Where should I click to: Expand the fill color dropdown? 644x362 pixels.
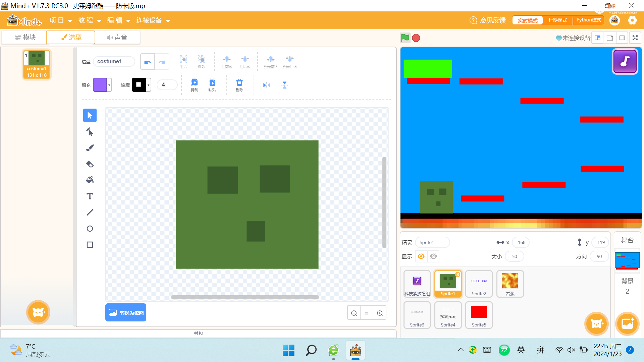point(109,85)
